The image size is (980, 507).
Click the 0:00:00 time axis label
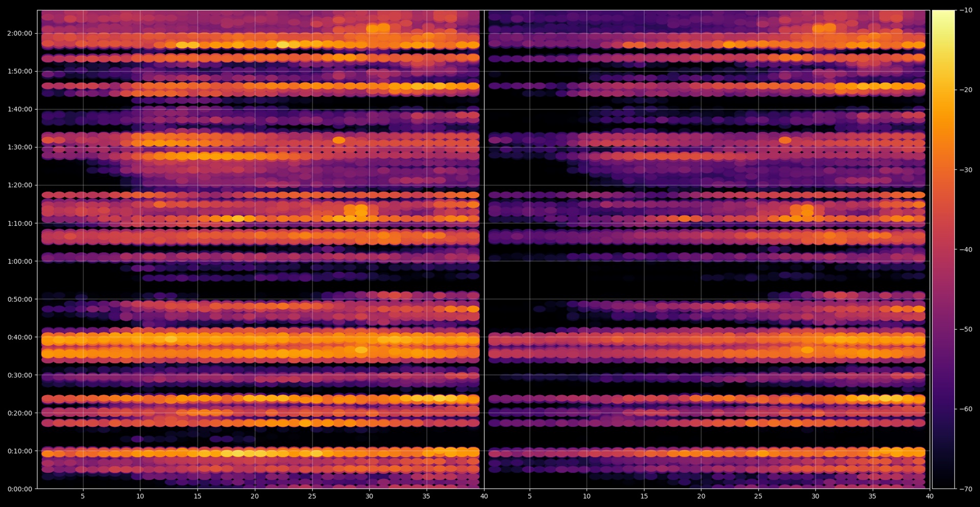[20, 489]
